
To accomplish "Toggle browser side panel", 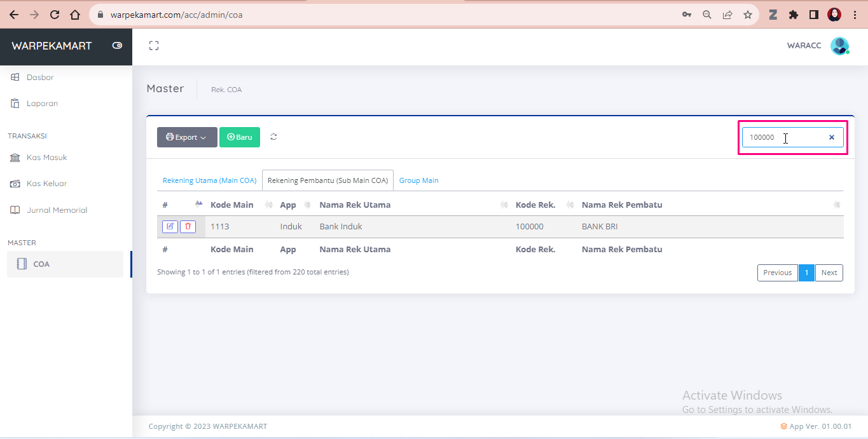I will 814,15.
